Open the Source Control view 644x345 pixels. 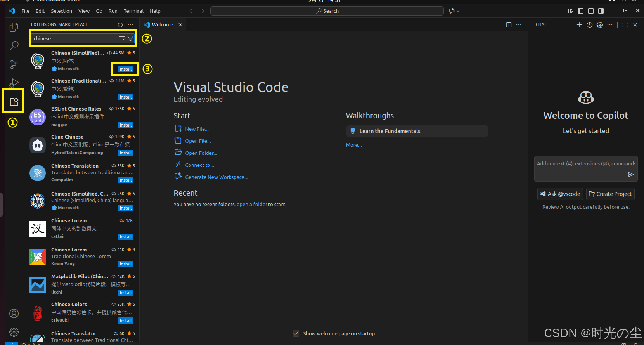pos(14,64)
